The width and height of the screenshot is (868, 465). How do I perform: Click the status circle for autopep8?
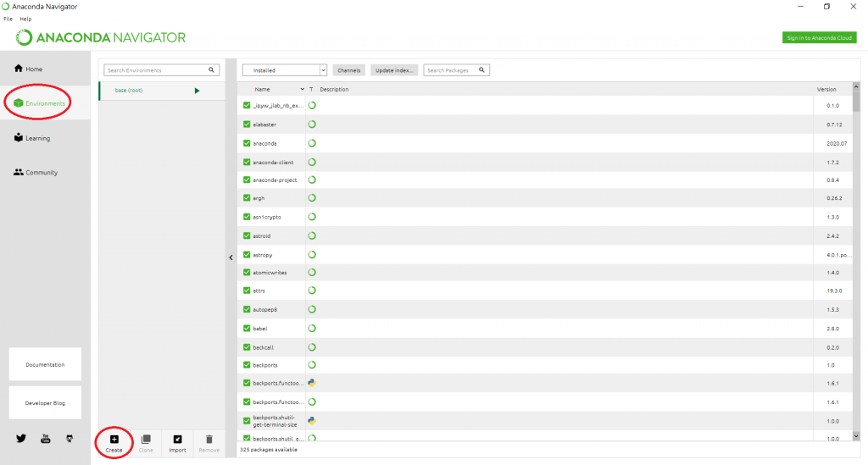[x=312, y=310]
